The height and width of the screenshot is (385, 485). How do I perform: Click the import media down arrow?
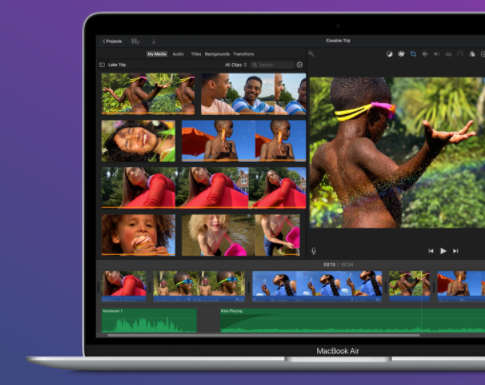154,41
